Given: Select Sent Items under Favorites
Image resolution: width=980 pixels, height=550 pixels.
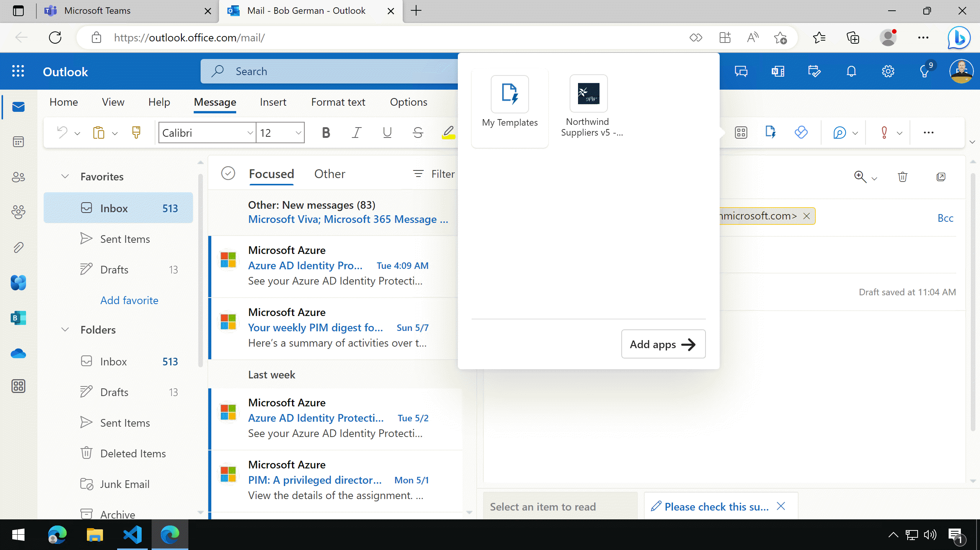Looking at the screenshot, I should pos(118,239).
